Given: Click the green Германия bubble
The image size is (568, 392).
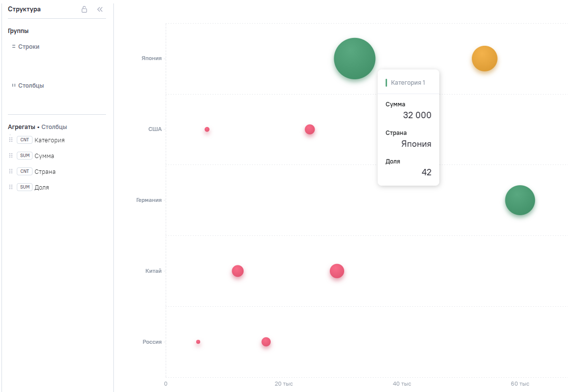Looking at the screenshot, I should (x=520, y=200).
